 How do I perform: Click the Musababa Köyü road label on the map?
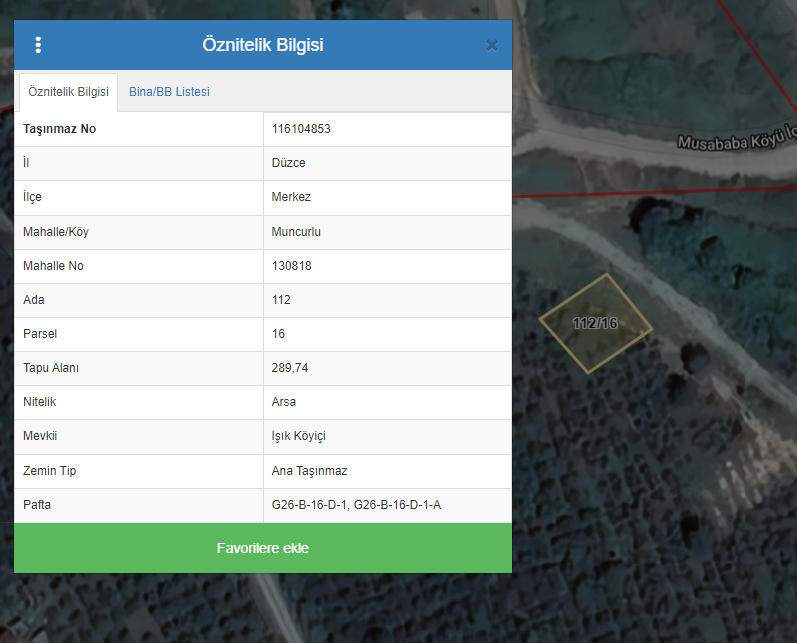point(737,140)
